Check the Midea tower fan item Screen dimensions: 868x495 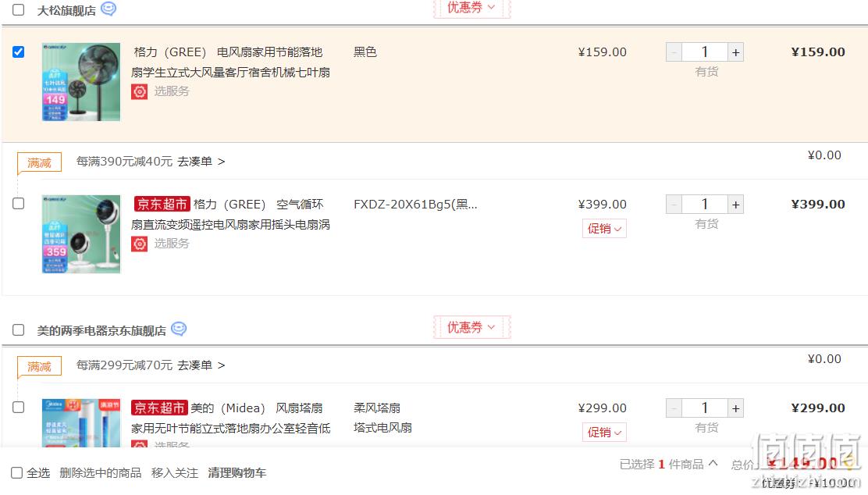[x=18, y=408]
